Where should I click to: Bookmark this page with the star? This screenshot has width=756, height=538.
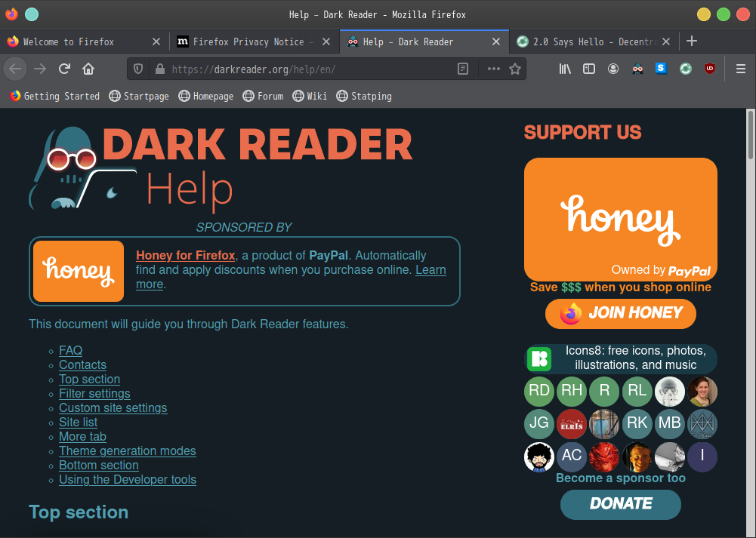(515, 69)
